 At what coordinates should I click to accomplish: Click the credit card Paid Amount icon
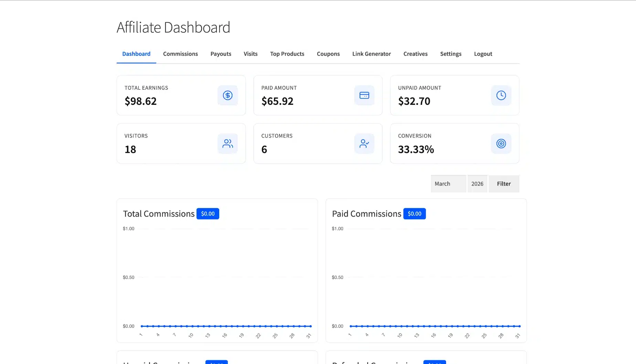click(x=364, y=95)
